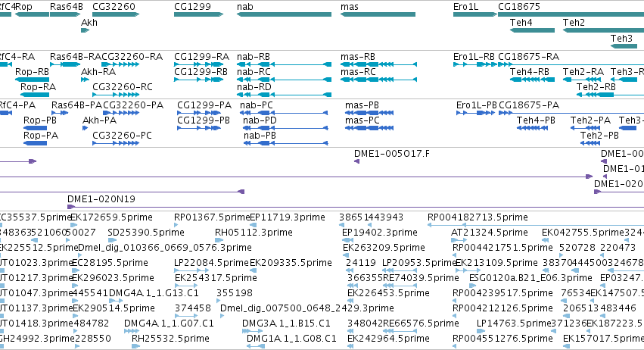Click transcript CG18675-RA

(571, 64)
